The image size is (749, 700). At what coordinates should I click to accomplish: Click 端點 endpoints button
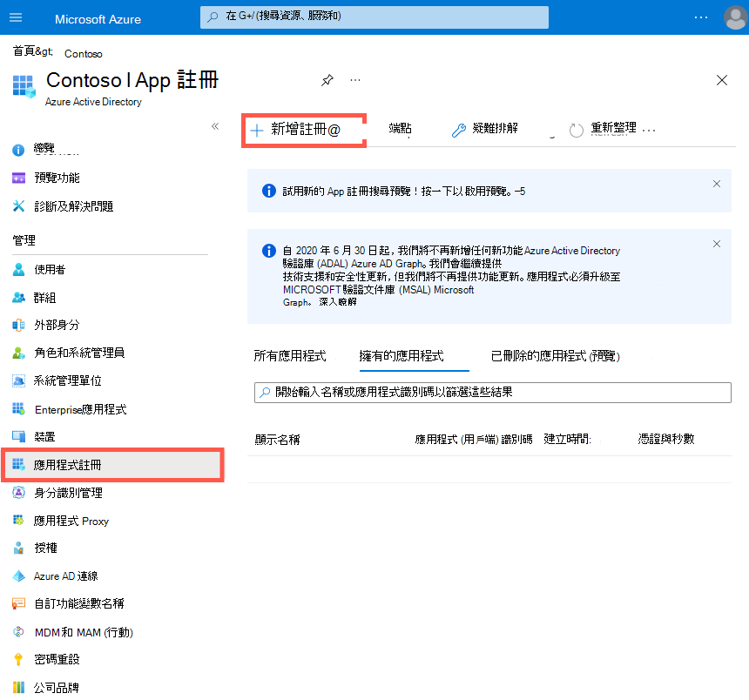[400, 128]
